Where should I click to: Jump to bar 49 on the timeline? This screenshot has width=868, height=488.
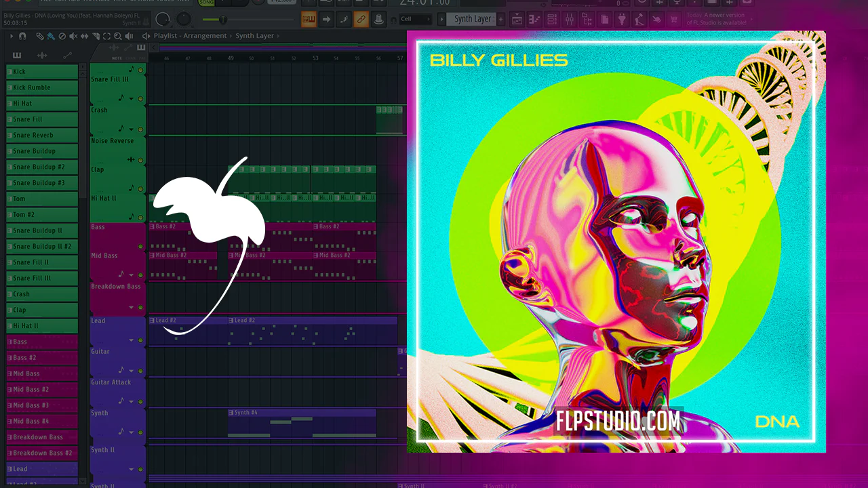231,58
